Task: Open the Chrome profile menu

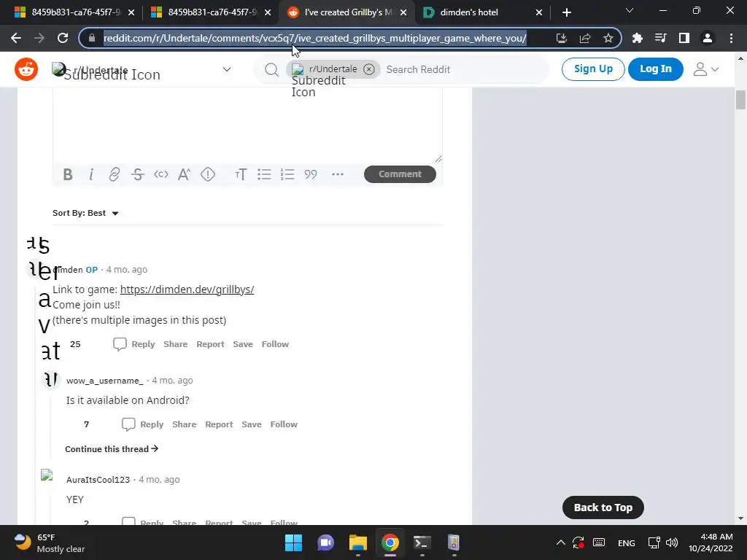Action: tap(708, 38)
